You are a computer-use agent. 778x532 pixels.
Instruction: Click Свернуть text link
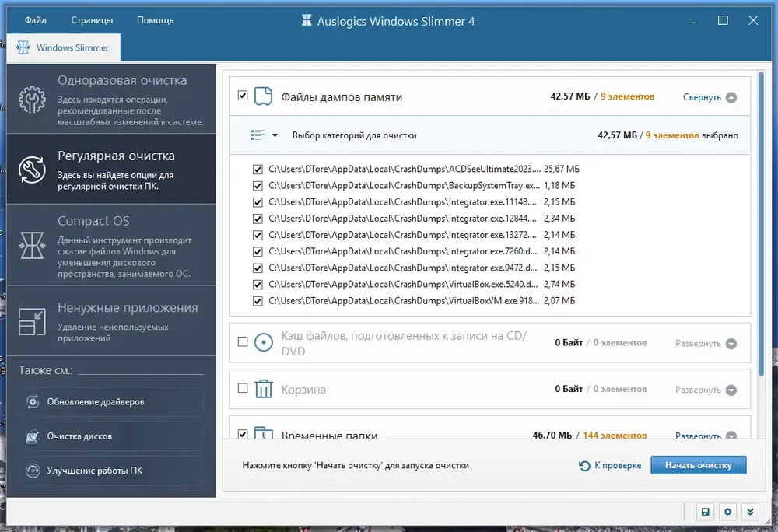[702, 97]
